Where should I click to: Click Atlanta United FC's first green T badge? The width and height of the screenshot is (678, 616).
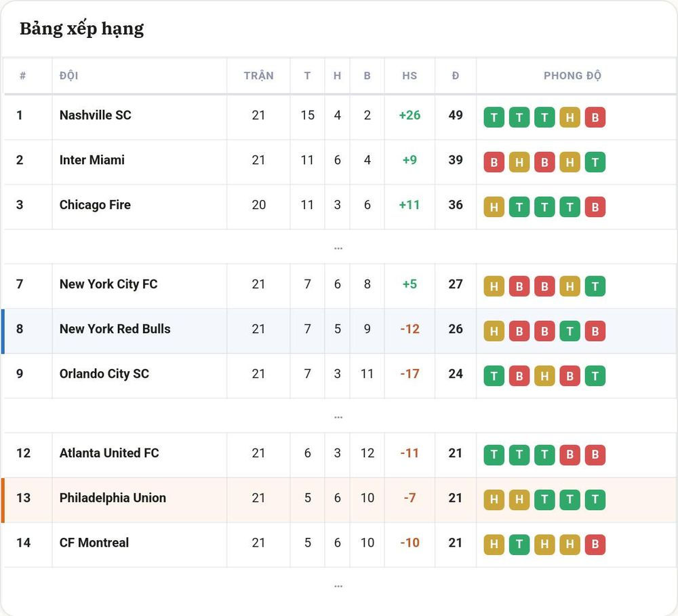point(494,455)
